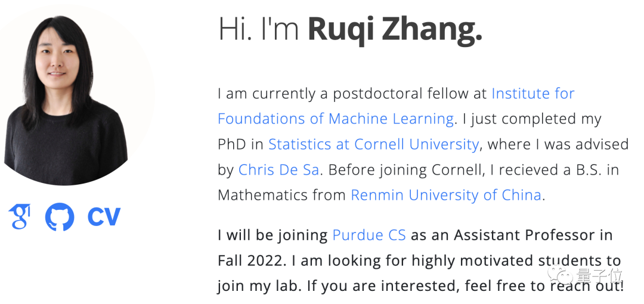Go to the Purdue CS link

369,235
